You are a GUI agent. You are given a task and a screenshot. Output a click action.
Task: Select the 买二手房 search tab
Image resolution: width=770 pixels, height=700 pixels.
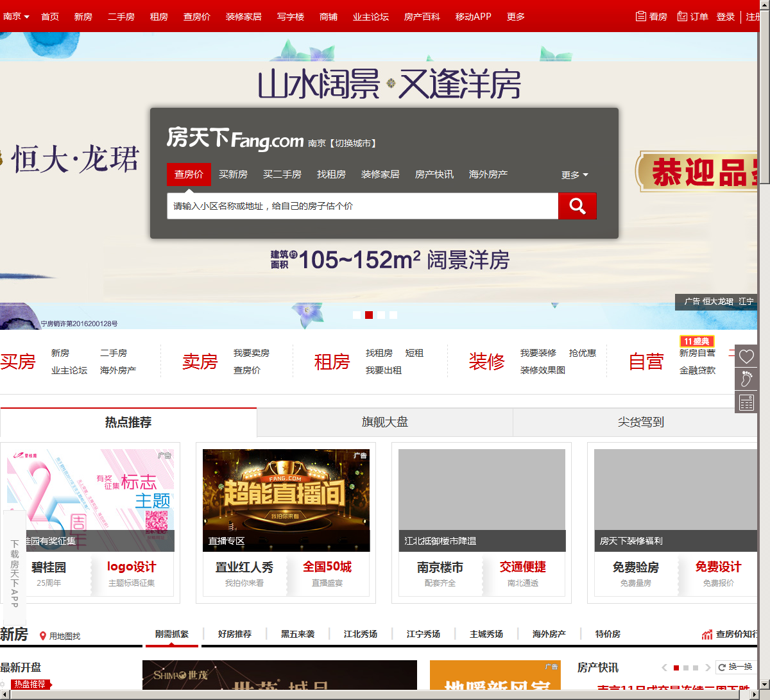point(282,175)
